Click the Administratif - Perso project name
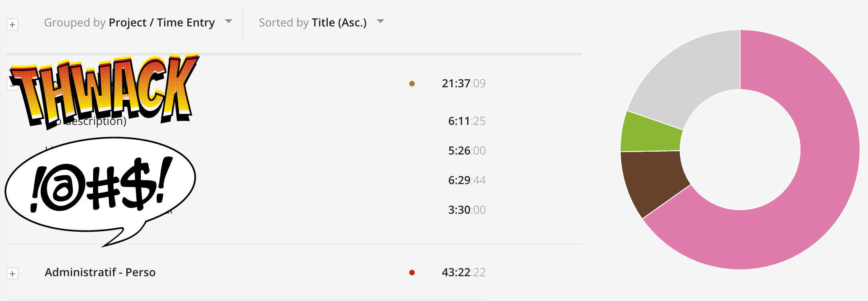This screenshot has width=868, height=301. pos(100,272)
